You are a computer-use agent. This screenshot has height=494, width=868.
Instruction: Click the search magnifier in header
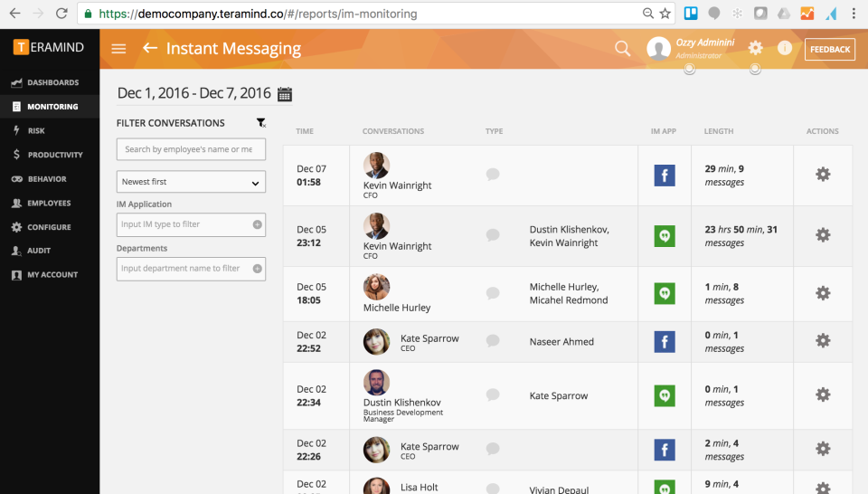pos(622,49)
